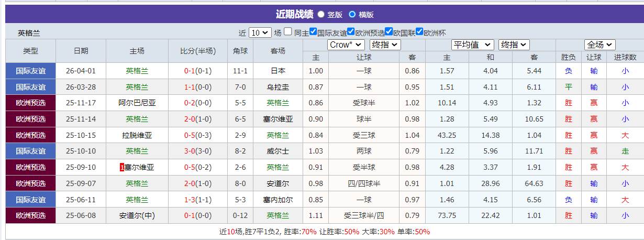Image resolution: width=644 pixels, height=240 pixels.
Task: Click the 比分(半场) column header
Action: [198, 51]
